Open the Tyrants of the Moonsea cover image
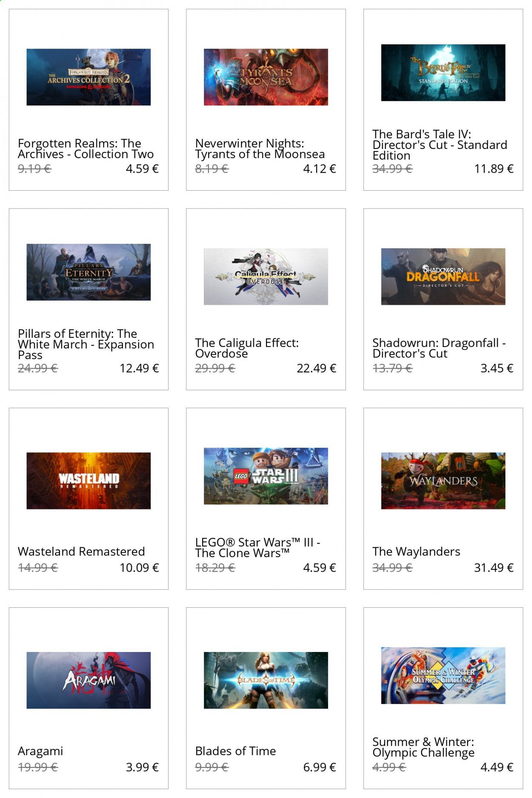532x798 pixels. [266, 77]
